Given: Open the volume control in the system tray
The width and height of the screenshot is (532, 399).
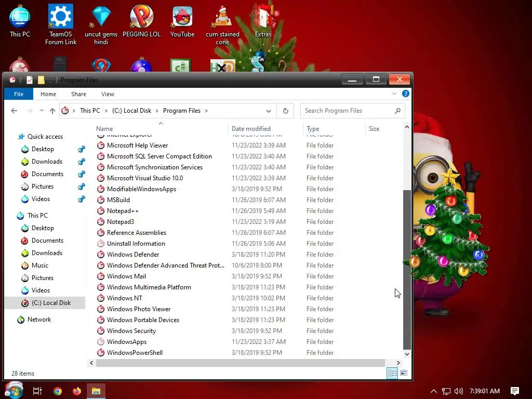Looking at the screenshot, I should coord(458,391).
